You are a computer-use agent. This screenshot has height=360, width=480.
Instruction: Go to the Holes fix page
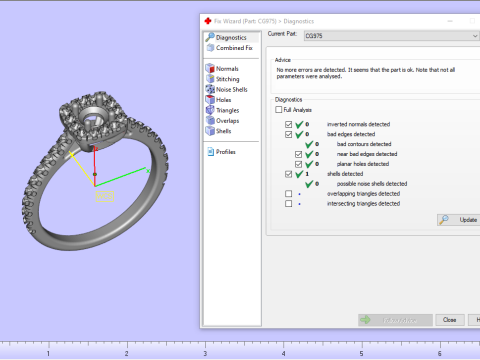pos(223,100)
